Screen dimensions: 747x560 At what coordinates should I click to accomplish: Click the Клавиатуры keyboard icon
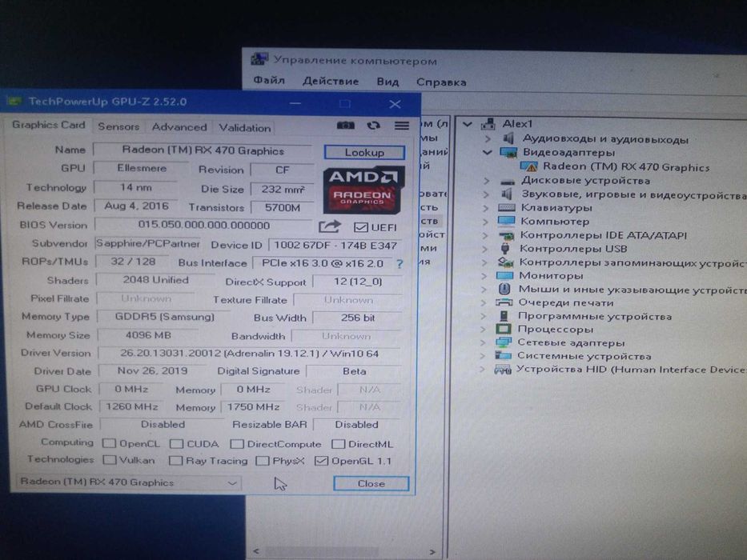507,208
